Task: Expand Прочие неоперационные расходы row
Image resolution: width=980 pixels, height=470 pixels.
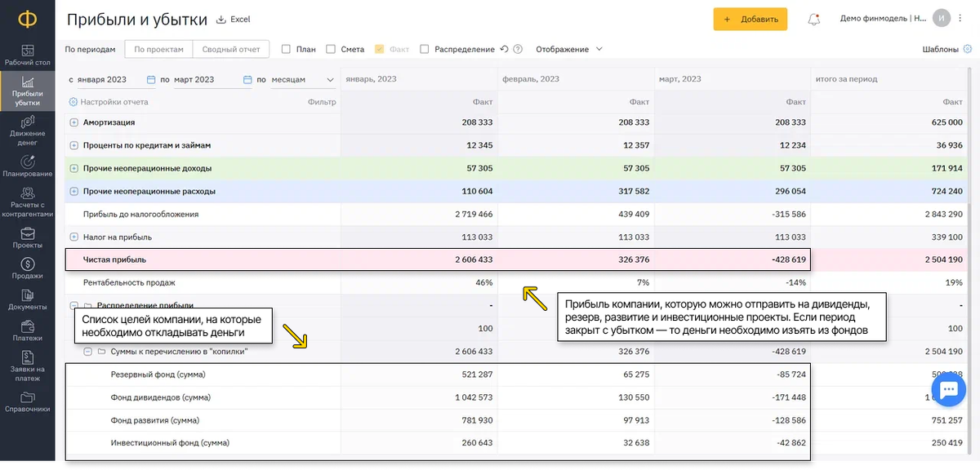Action: [x=73, y=191]
